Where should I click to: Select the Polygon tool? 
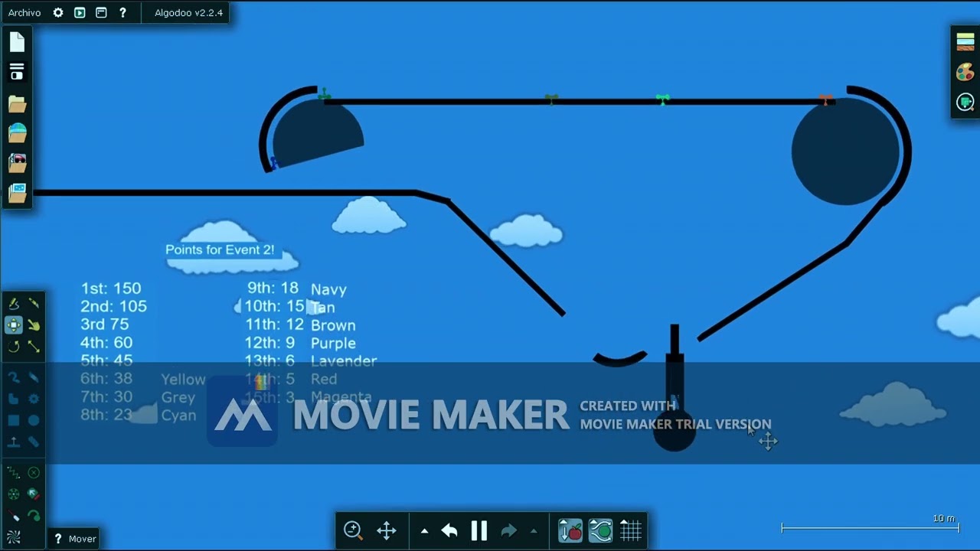pyautogui.click(x=14, y=399)
